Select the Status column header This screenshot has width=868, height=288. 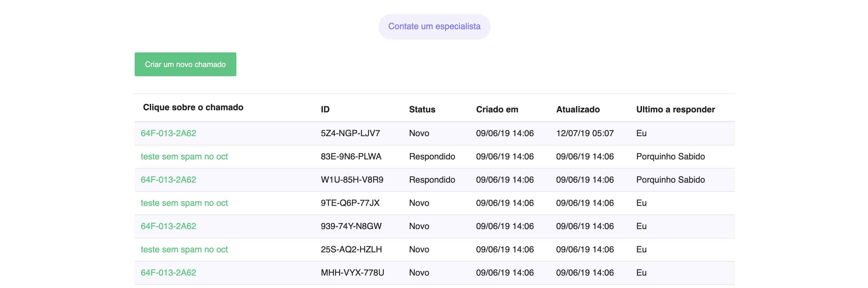(x=422, y=109)
